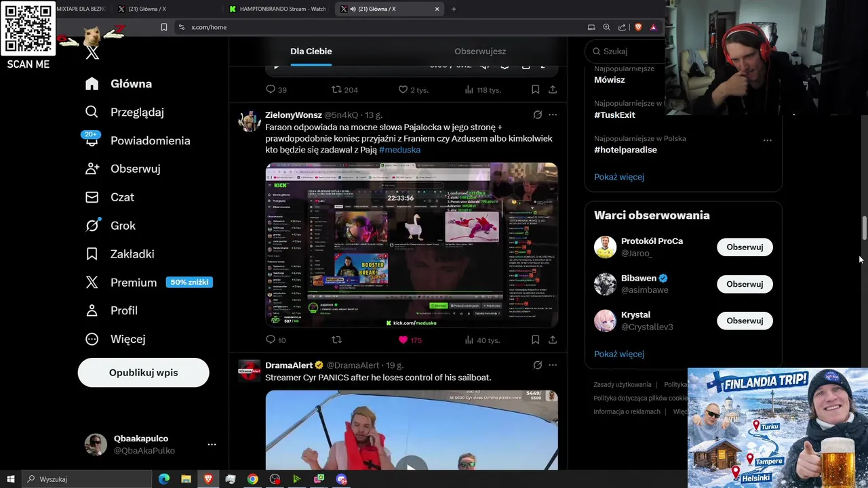Click ZielonyWonsz avatar image
Image resolution: width=868 pixels, height=488 pixels.
pyautogui.click(x=249, y=121)
